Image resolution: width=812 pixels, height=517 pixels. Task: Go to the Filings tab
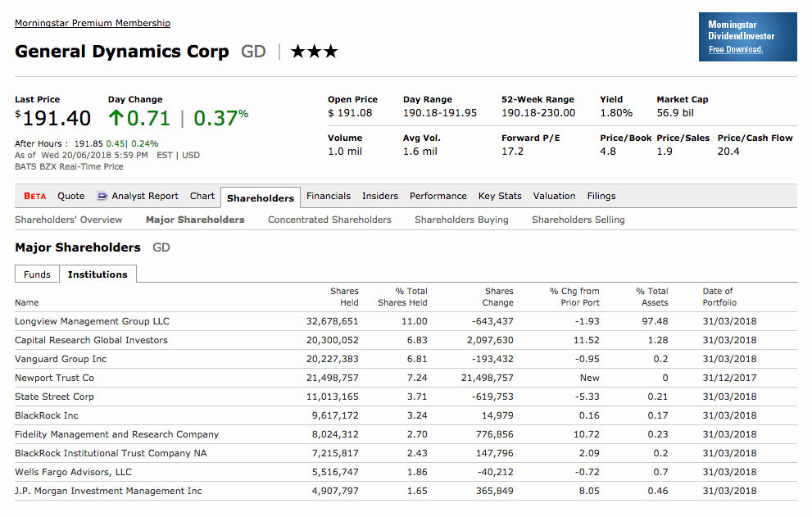pos(601,196)
